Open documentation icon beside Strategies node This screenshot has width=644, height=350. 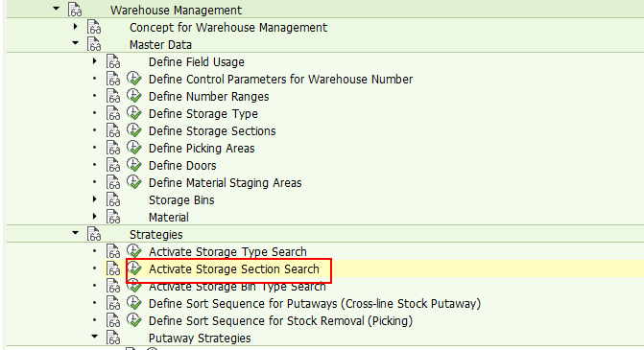pyautogui.click(x=94, y=234)
